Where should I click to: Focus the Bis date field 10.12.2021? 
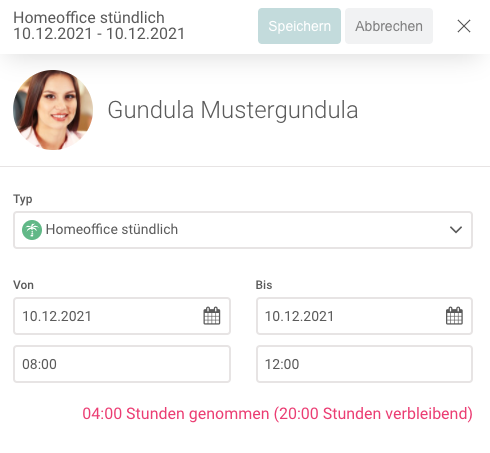tap(364, 316)
